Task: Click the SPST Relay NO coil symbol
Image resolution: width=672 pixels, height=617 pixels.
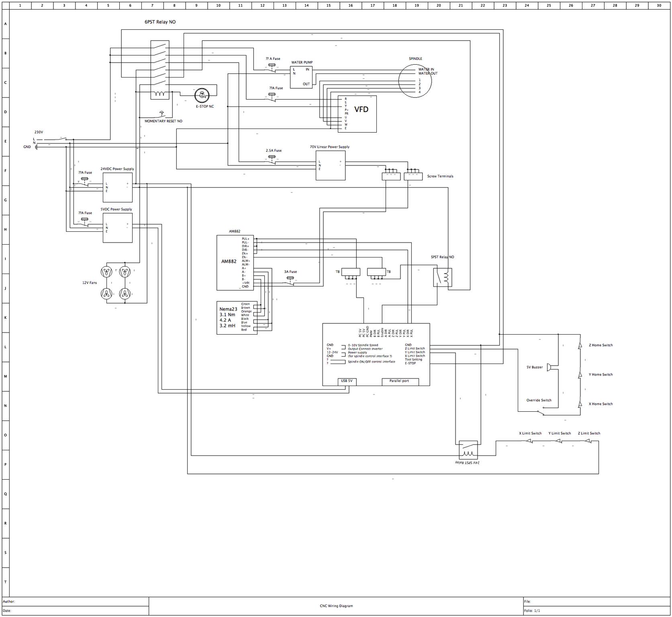Action: (x=443, y=277)
